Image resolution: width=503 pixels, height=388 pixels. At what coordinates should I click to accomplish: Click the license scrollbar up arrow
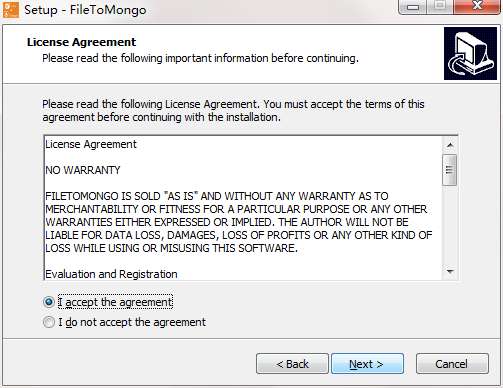[x=450, y=145]
